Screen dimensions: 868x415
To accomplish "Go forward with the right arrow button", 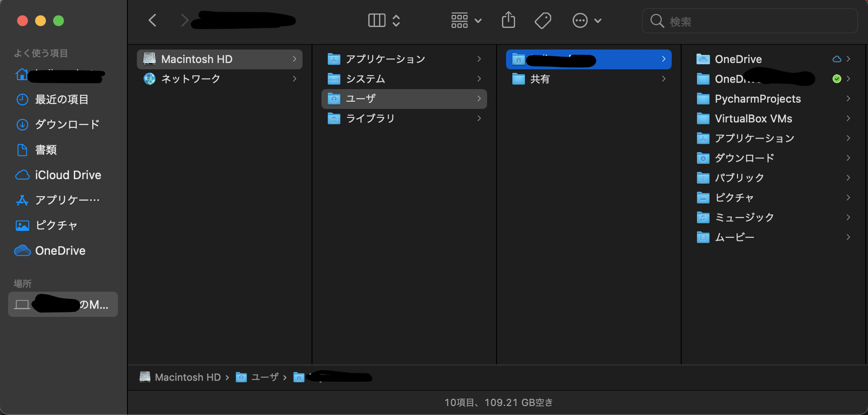I will click(184, 20).
